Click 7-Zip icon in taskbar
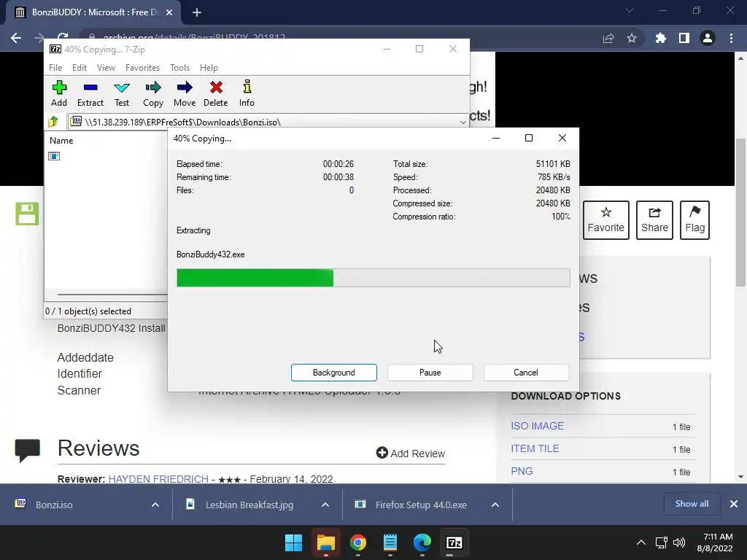The height and width of the screenshot is (560, 747). point(454,542)
